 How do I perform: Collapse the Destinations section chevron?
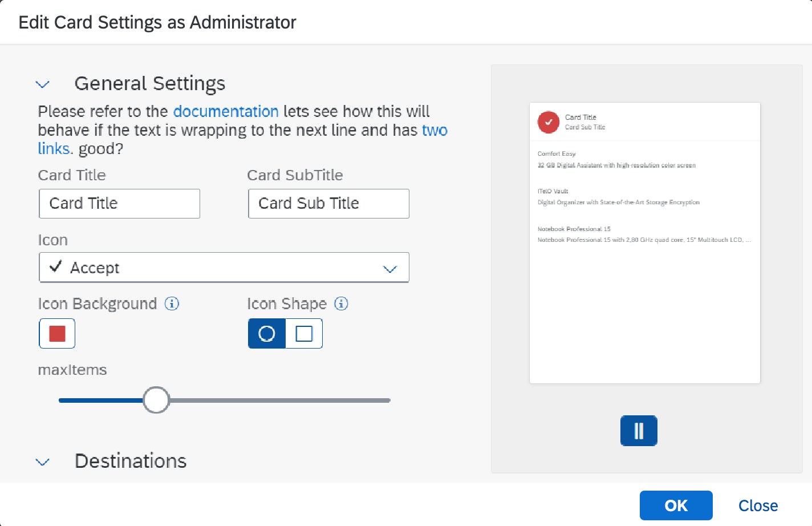(x=43, y=462)
